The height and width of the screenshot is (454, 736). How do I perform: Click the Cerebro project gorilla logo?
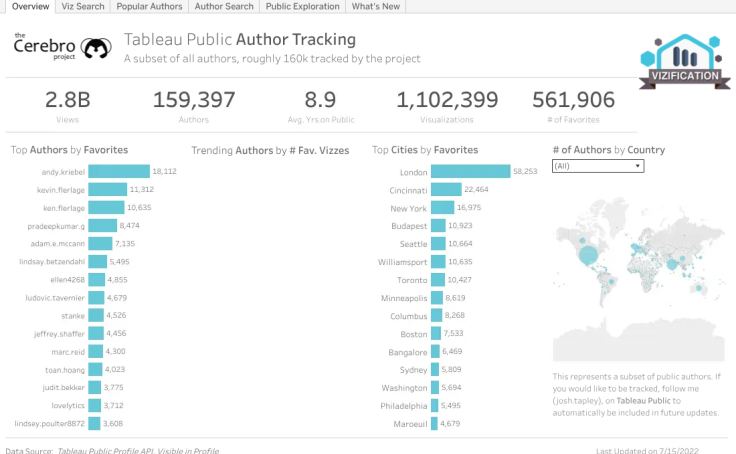[x=96, y=48]
